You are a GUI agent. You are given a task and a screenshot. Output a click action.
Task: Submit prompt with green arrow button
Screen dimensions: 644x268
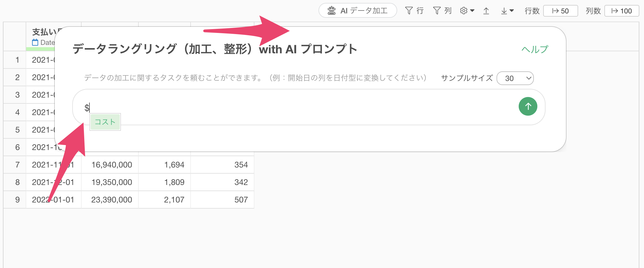click(528, 106)
